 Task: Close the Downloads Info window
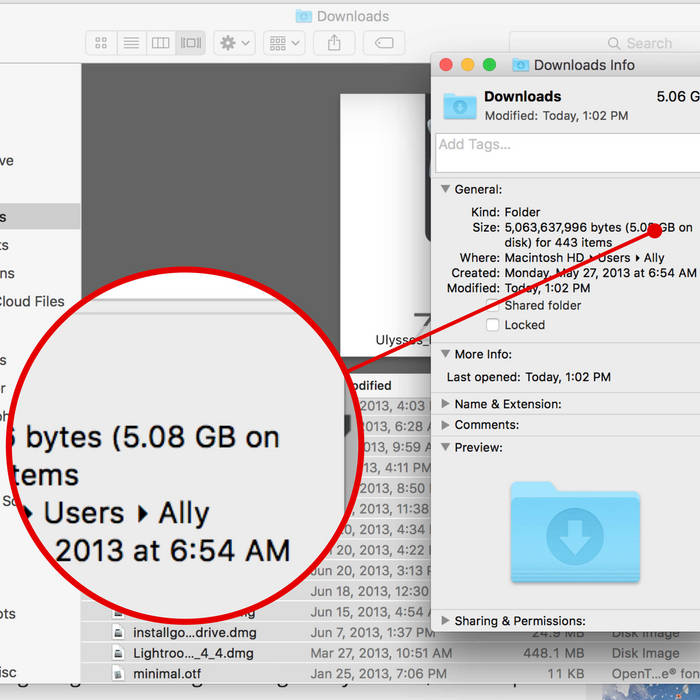pos(446,65)
